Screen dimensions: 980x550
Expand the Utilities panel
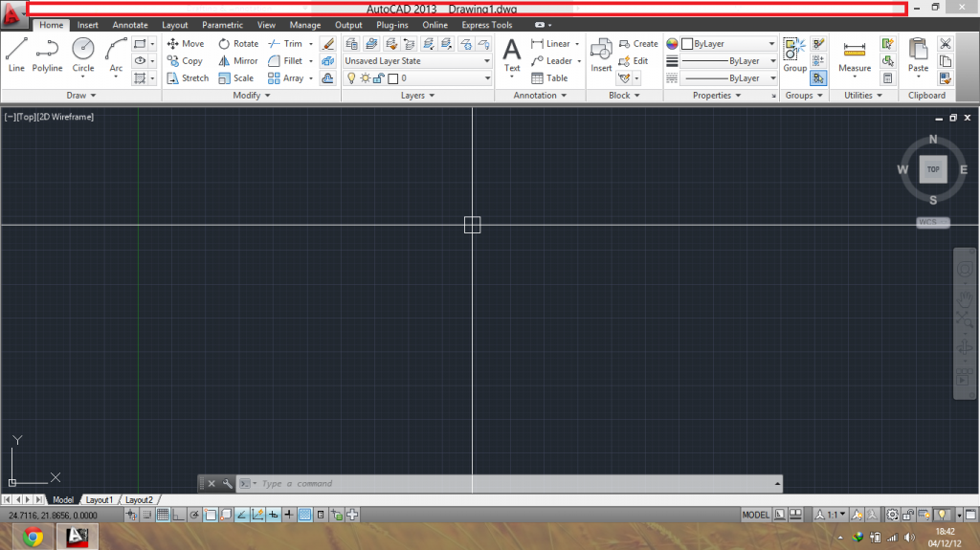tap(863, 96)
